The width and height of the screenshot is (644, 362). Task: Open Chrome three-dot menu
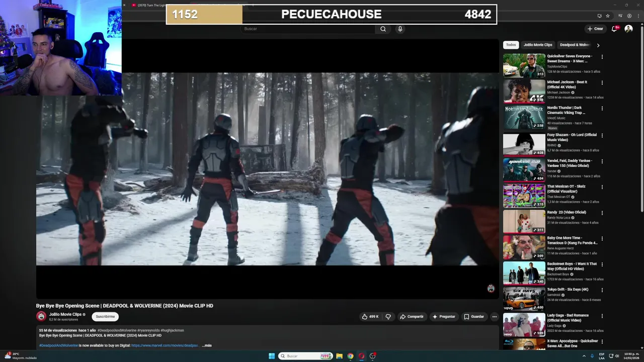(x=637, y=16)
